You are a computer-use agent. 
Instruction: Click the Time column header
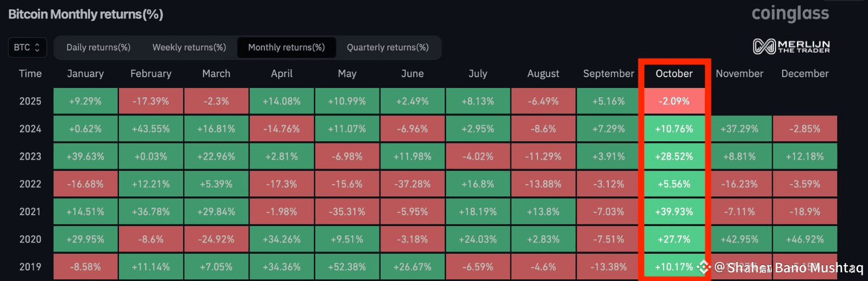[x=30, y=73]
